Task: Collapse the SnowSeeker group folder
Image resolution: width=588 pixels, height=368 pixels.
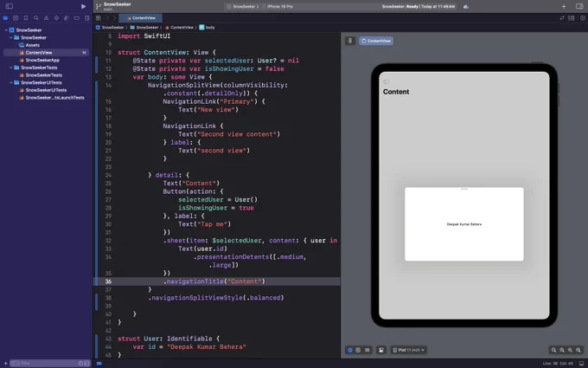Action: pos(11,37)
